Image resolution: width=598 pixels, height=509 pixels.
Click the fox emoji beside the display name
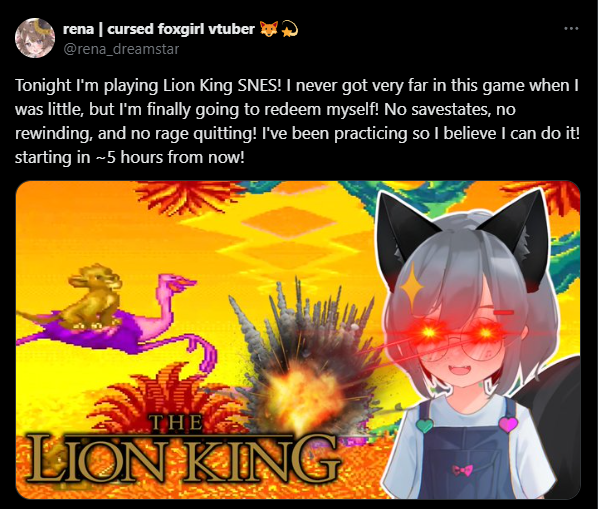(x=269, y=29)
